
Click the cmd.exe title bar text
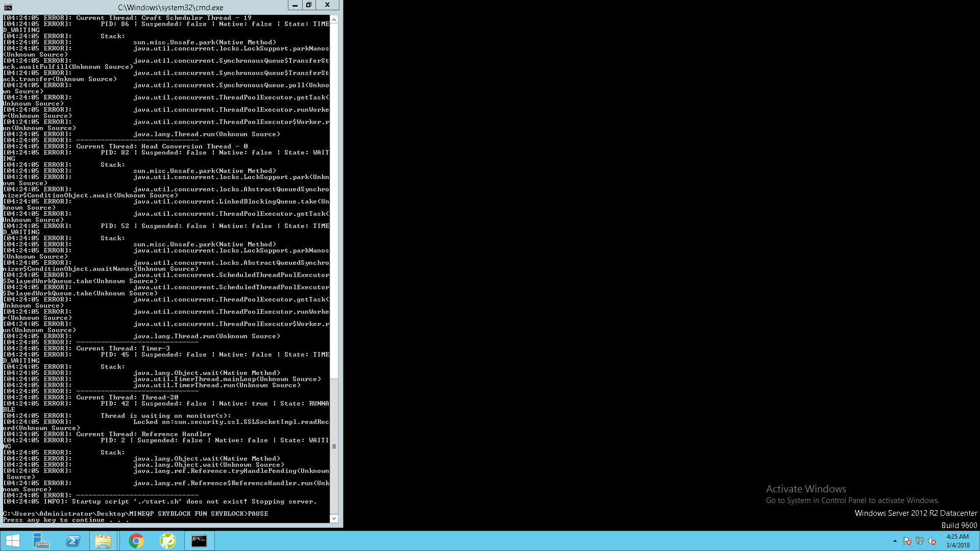coord(170,7)
